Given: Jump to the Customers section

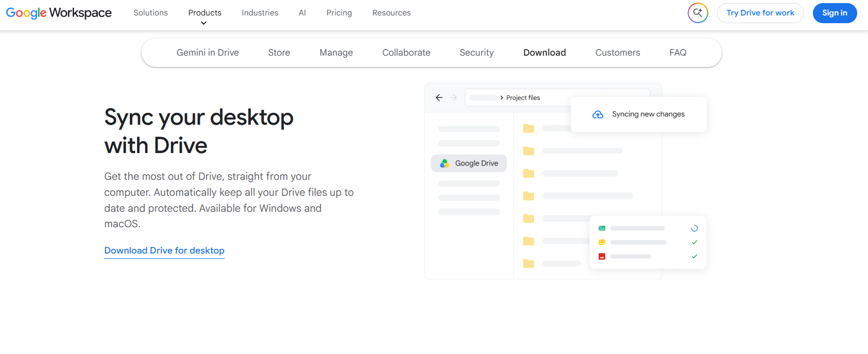Looking at the screenshot, I should point(618,53).
